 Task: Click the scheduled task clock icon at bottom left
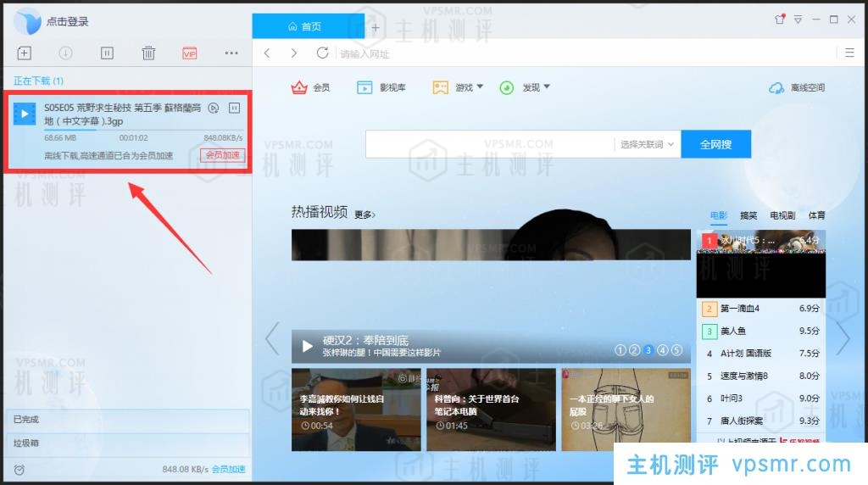tap(19, 470)
